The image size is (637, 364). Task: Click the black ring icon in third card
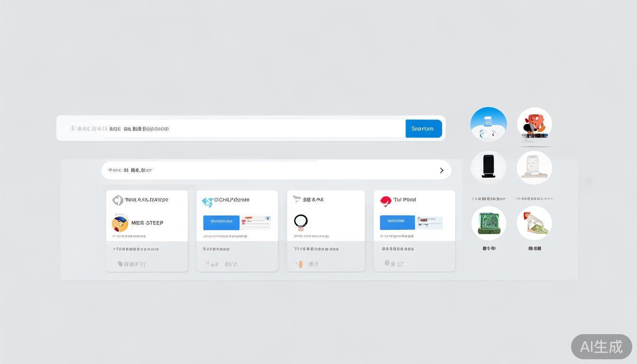pos(300,221)
